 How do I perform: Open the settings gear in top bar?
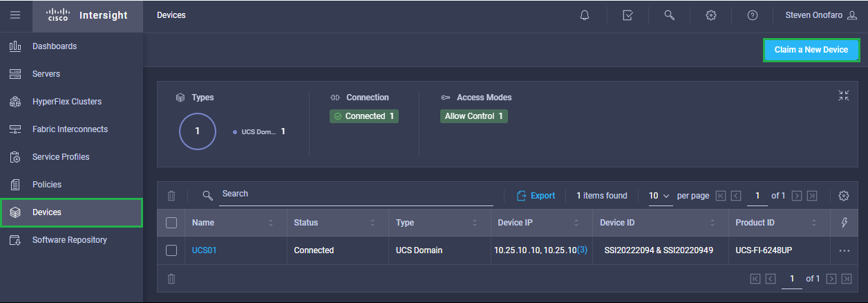[x=710, y=15]
